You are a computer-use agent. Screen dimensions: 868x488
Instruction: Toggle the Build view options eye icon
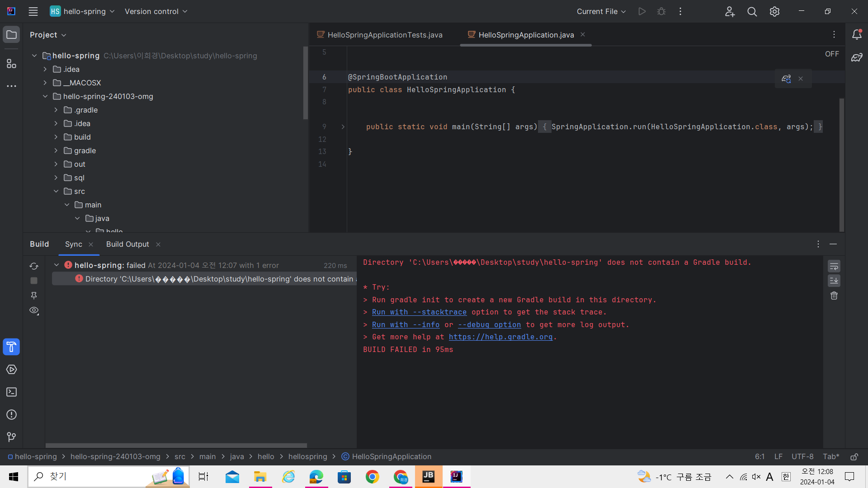point(34,310)
